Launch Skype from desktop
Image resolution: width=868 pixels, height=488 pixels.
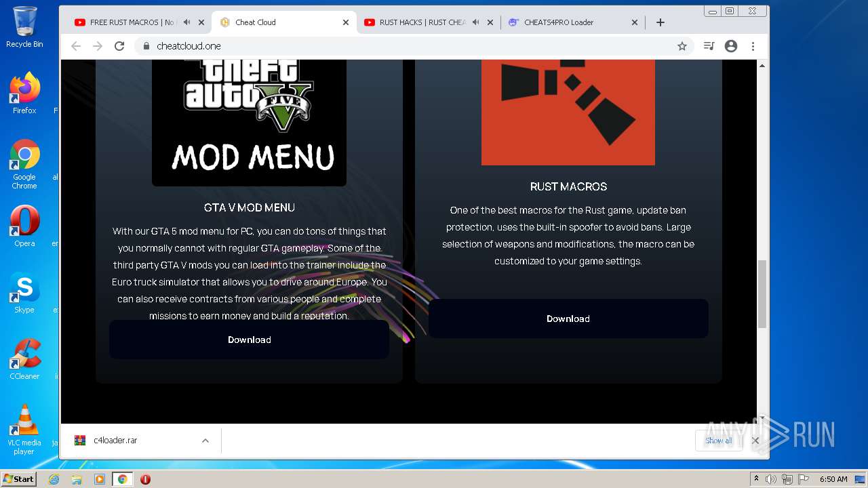[24, 293]
